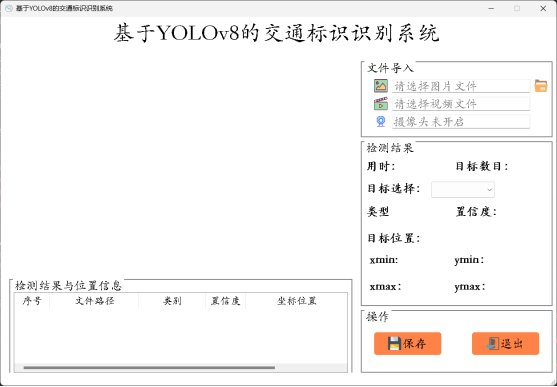557x387 pixels.
Task: Click the image file icon
Action: pos(380,86)
